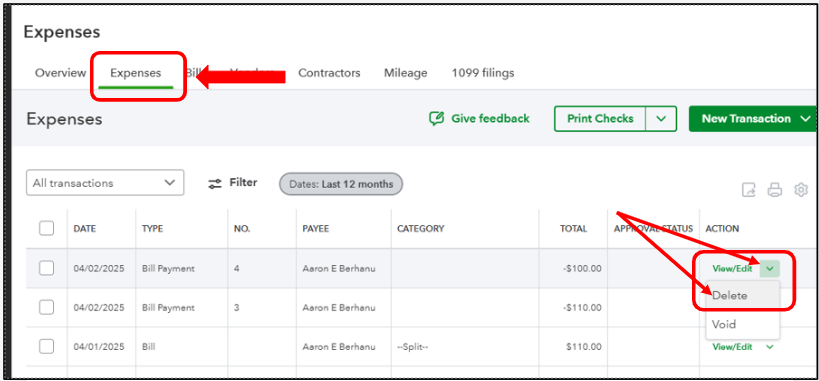Sort by the NO. column header

tap(242, 228)
